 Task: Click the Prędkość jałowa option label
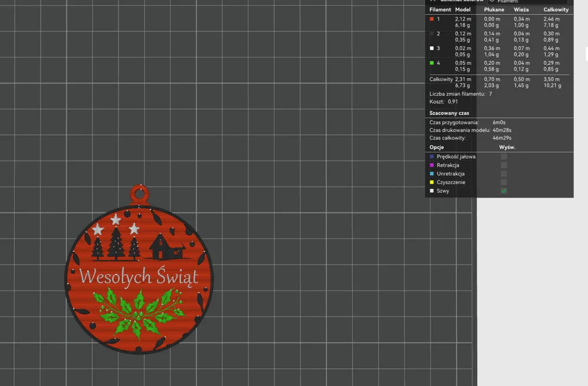pos(456,157)
